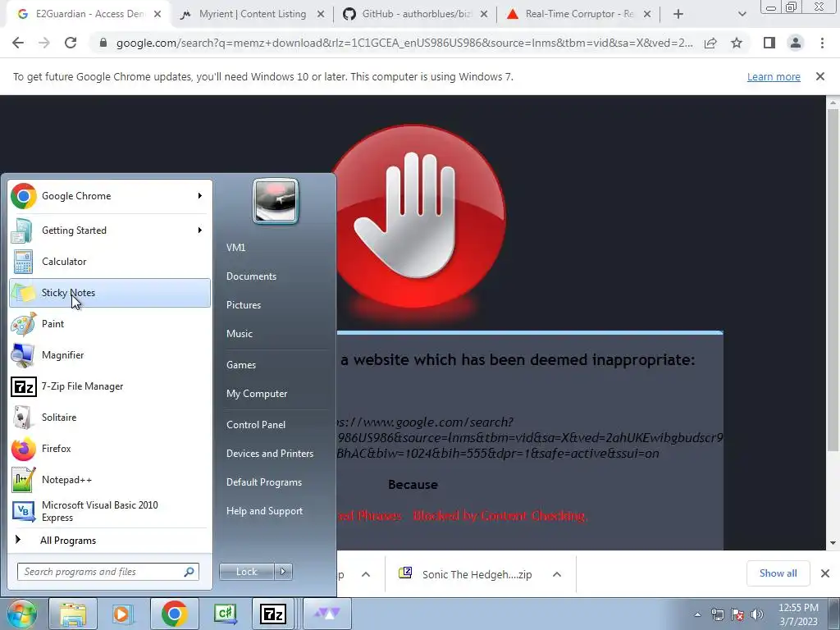Open Microsoft Visual Basic 2010 Express
This screenshot has height=630, width=840.
point(110,511)
